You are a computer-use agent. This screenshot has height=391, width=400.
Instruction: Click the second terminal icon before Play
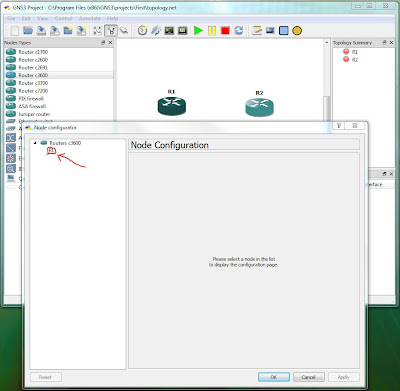click(x=182, y=31)
